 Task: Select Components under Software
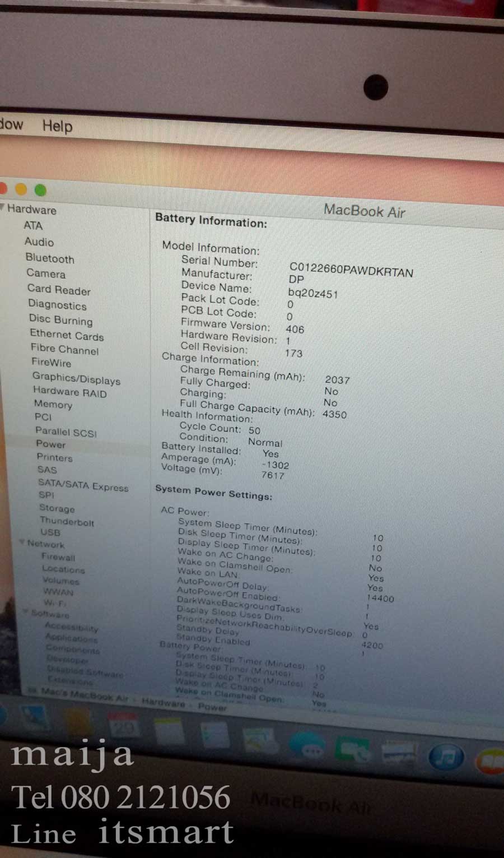coord(73,650)
